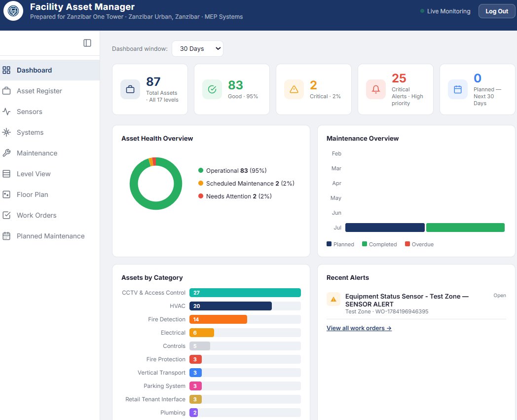Toggle the Planned legend swatch
The image size is (517, 420).
(x=329, y=244)
